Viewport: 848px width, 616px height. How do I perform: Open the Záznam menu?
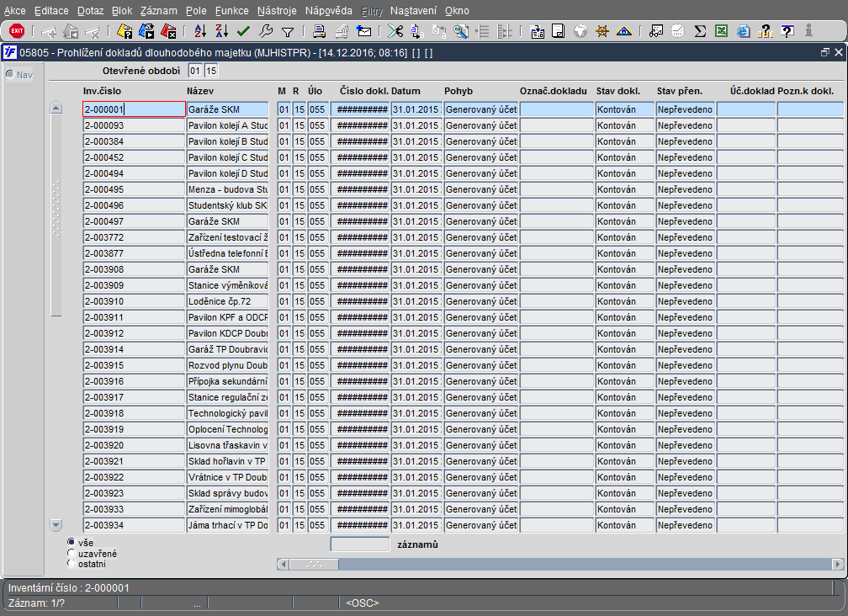158,11
